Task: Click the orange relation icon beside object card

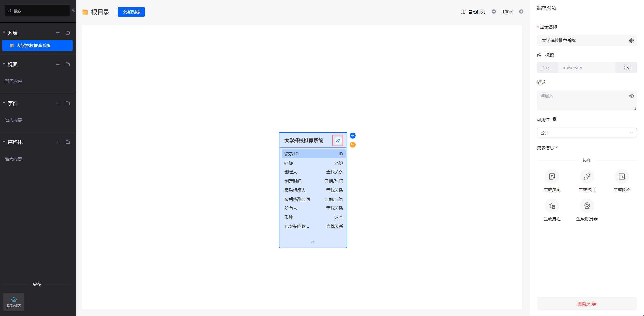Action: pyautogui.click(x=353, y=145)
